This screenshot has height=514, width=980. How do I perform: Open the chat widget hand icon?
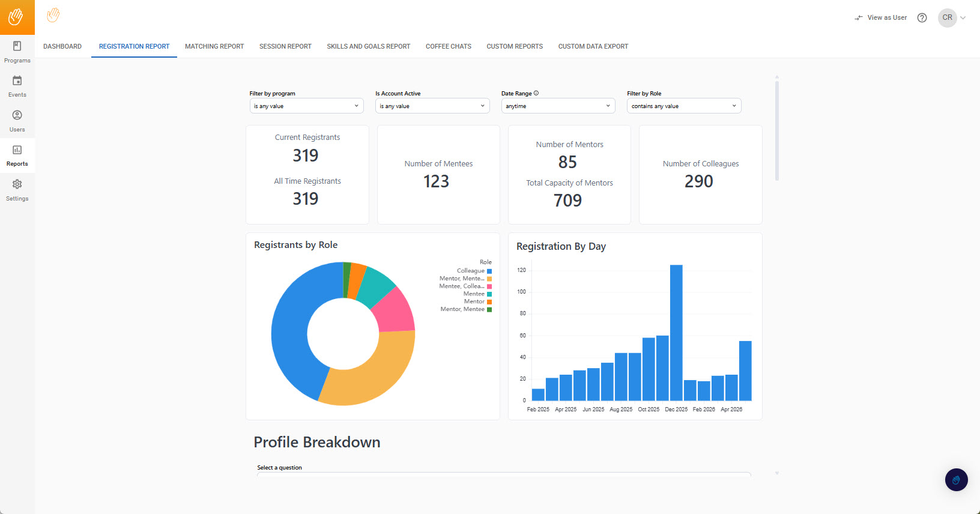[x=957, y=480]
